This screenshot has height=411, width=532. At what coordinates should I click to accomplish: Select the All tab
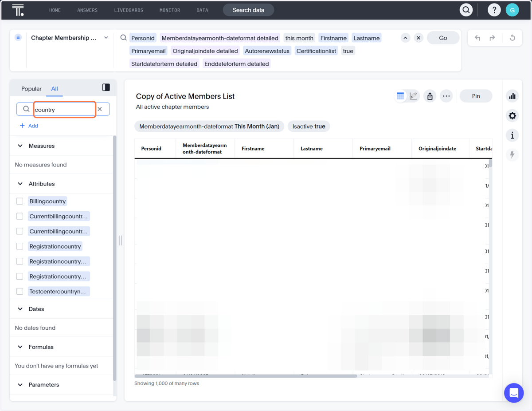click(55, 89)
